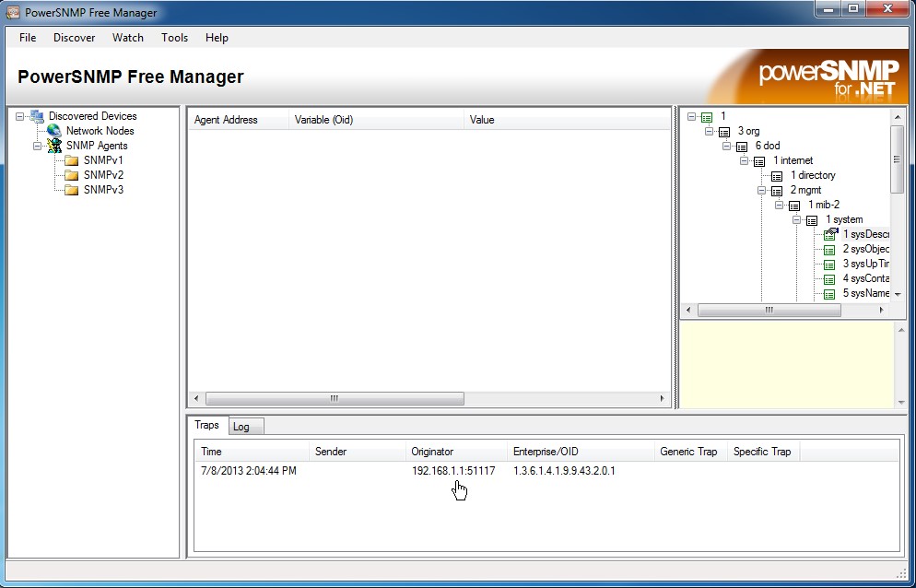Open the Tools menu
Image resolution: width=916 pixels, height=588 pixels.
click(x=175, y=38)
